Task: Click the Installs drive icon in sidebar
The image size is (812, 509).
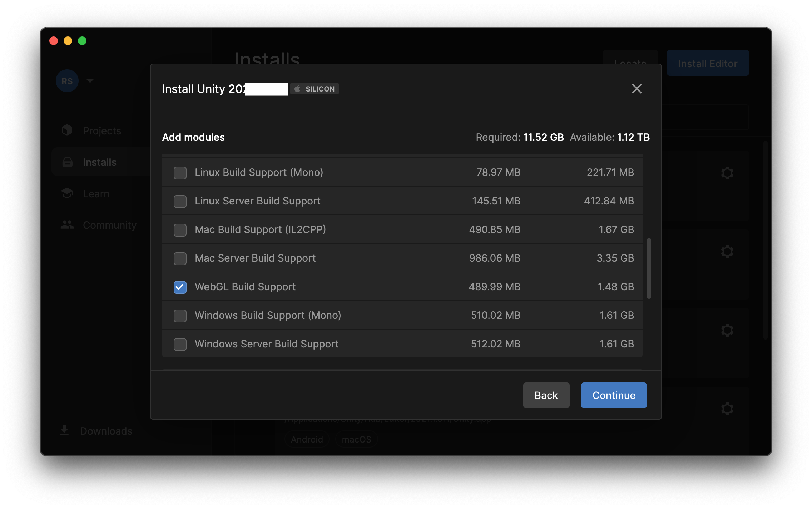Action: tap(67, 162)
